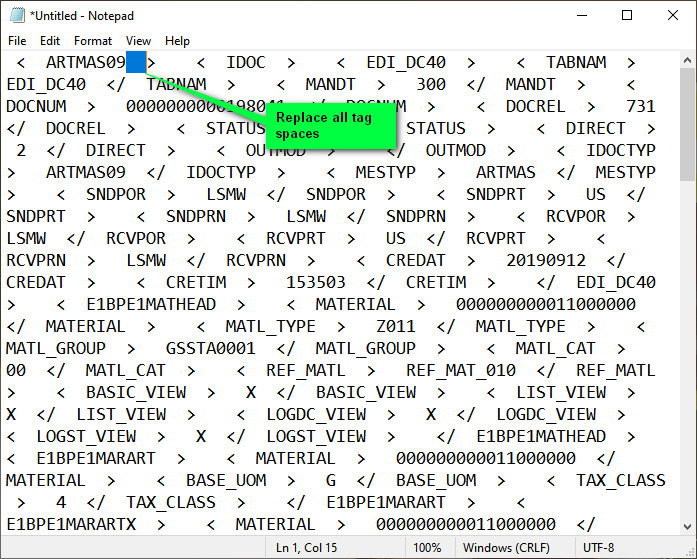This screenshot has height=559, width=697.
Task: Open the Format menu
Action: click(x=93, y=41)
